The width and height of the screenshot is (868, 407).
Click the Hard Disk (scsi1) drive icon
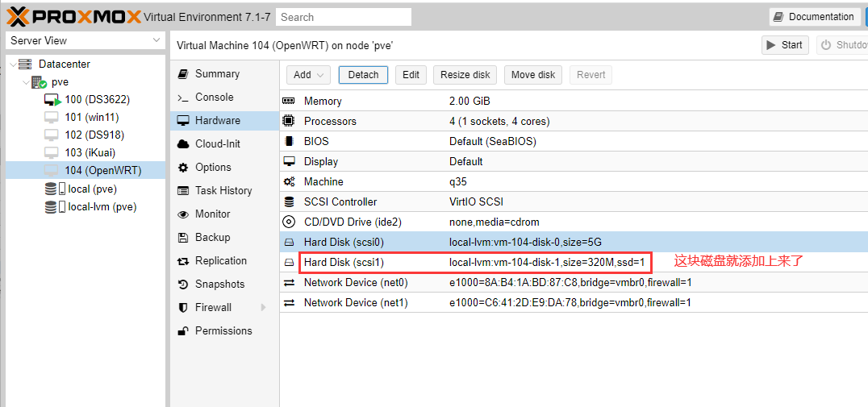click(x=289, y=263)
